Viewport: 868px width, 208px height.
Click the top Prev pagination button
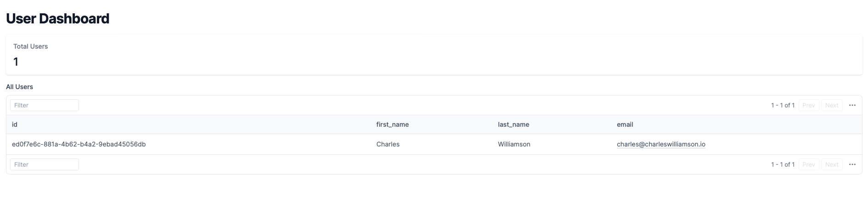[x=809, y=105]
